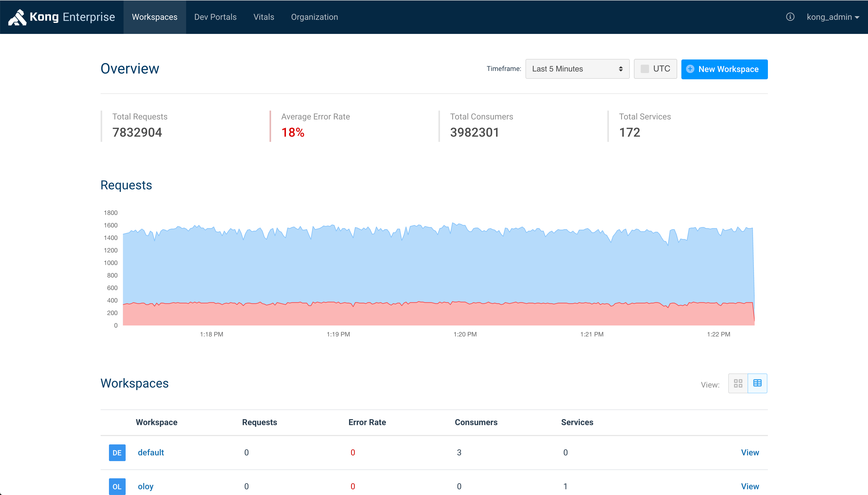Click View for the default workspace
The height and width of the screenshot is (495, 868).
pyautogui.click(x=750, y=452)
